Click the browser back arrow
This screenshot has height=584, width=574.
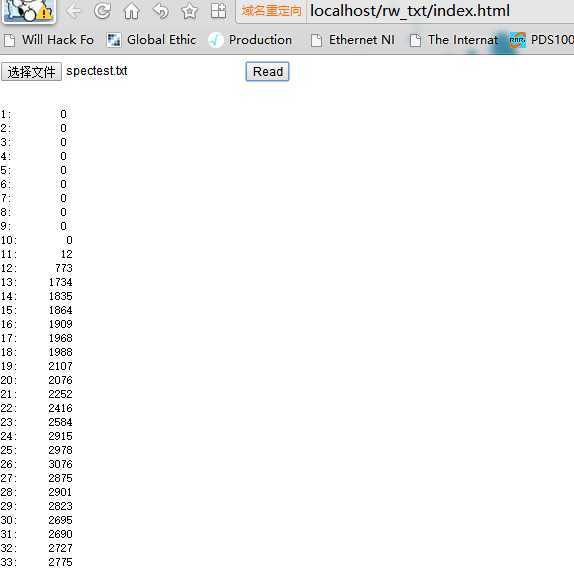coord(73,12)
